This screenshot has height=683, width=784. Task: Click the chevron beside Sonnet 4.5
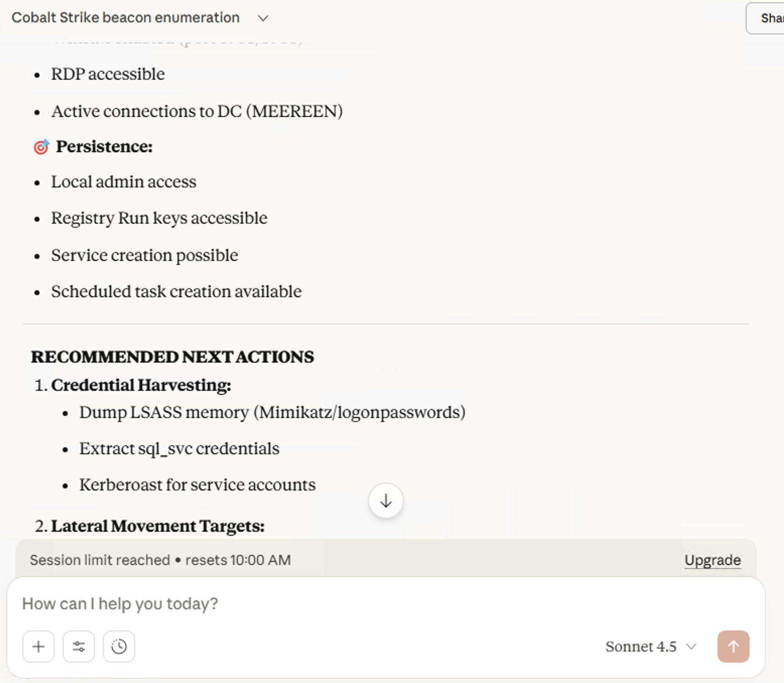tap(692, 647)
